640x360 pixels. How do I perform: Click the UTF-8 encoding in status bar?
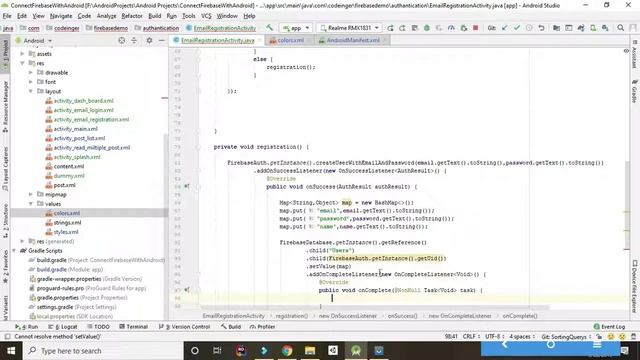[x=495, y=337]
